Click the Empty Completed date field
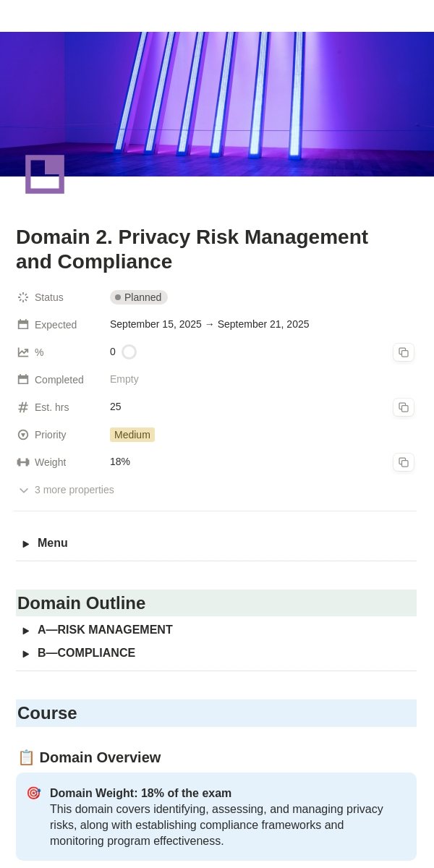The height and width of the screenshot is (868, 434). [124, 379]
